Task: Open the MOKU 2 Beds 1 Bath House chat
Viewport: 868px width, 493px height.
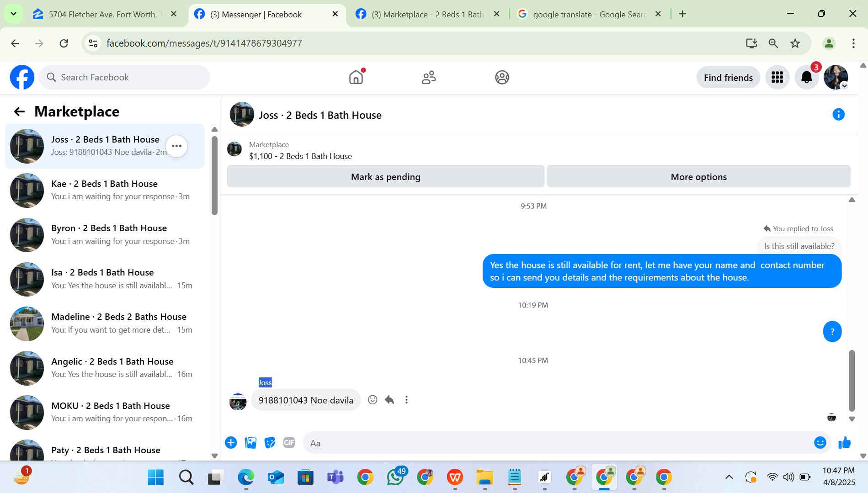Action: [105, 412]
